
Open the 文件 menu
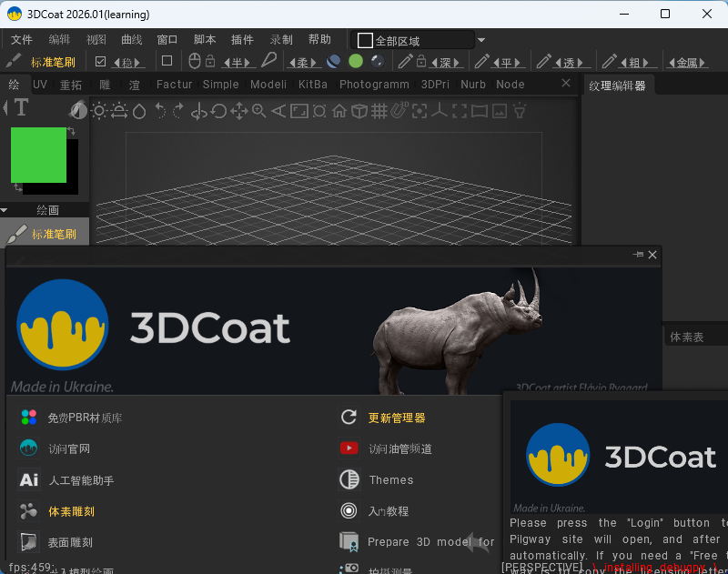coord(21,40)
